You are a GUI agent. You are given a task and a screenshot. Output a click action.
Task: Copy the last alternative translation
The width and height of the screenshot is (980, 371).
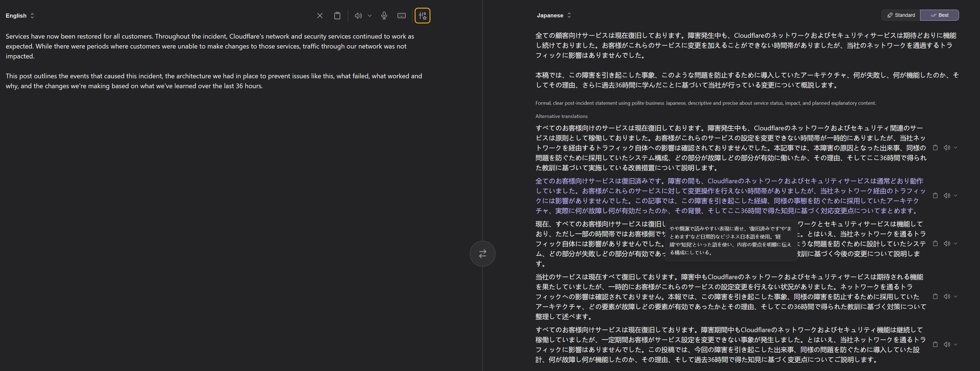click(x=935, y=344)
